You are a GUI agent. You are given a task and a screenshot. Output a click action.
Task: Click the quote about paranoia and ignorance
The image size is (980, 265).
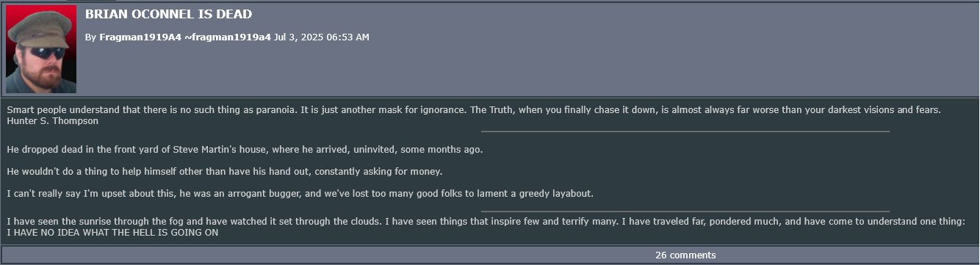(x=474, y=110)
